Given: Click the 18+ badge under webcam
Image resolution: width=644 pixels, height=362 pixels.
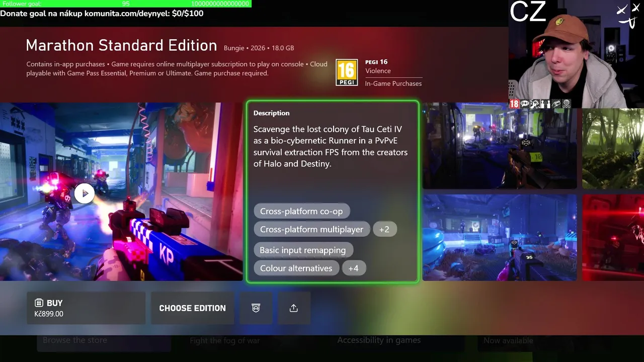Looking at the screenshot, I should coord(514,104).
